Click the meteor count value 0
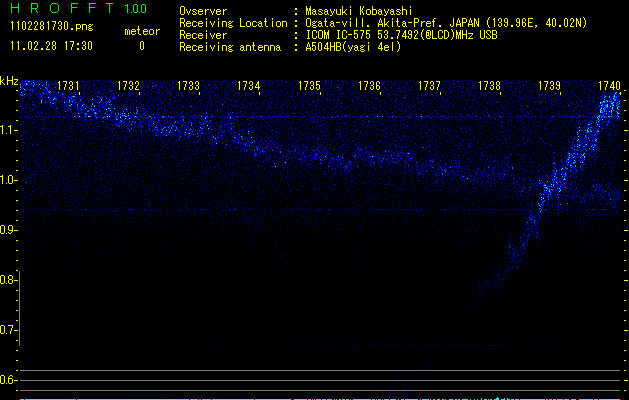The height and width of the screenshot is (400, 629). pos(141,46)
